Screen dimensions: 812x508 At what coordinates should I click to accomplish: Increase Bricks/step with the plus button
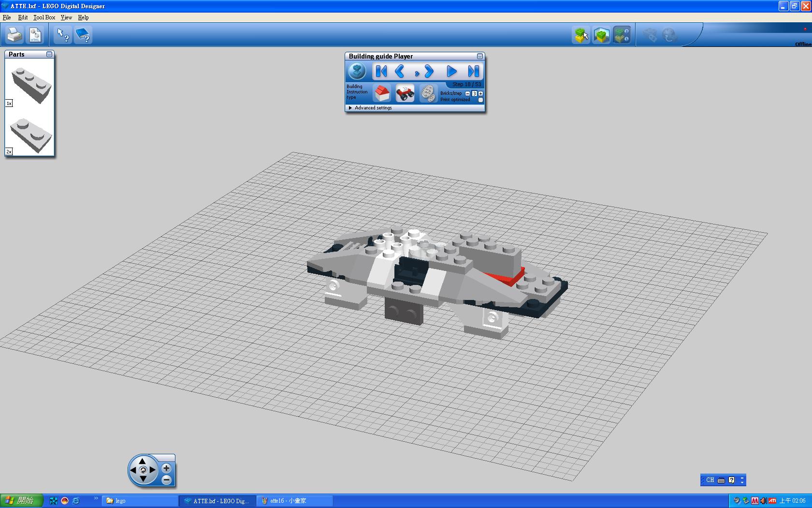pos(480,93)
